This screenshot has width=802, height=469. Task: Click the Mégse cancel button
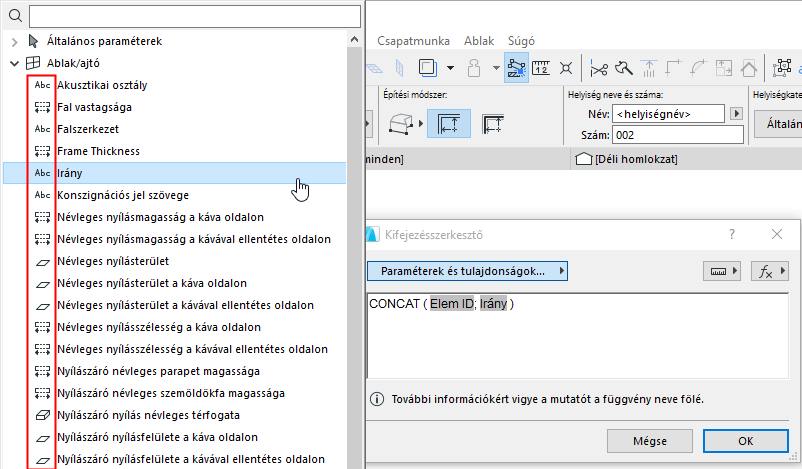[x=650, y=441]
